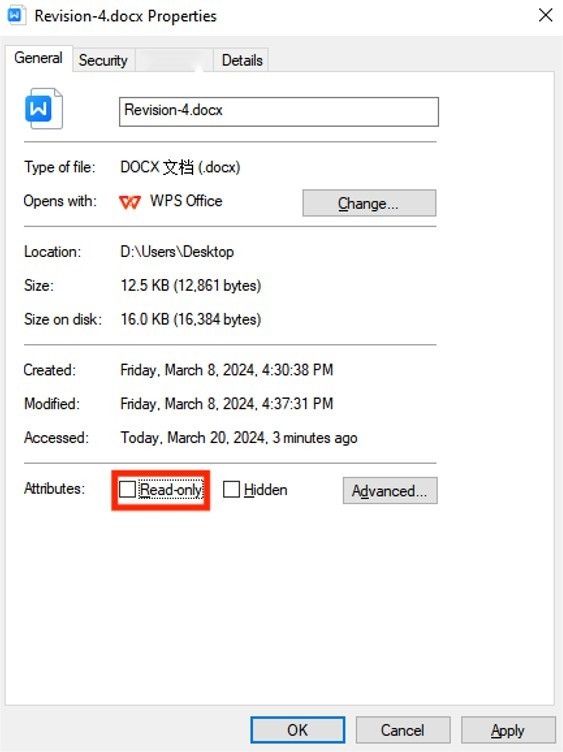Click the Modified date value 4:37:31 PM
This screenshot has height=752, width=563.
226,403
